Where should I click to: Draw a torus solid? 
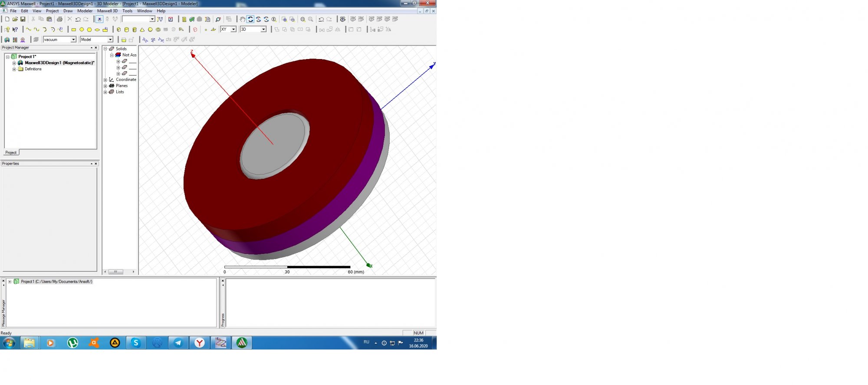tap(158, 30)
